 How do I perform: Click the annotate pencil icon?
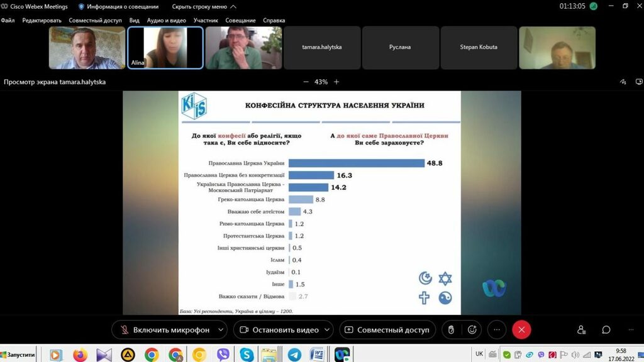tap(623, 82)
